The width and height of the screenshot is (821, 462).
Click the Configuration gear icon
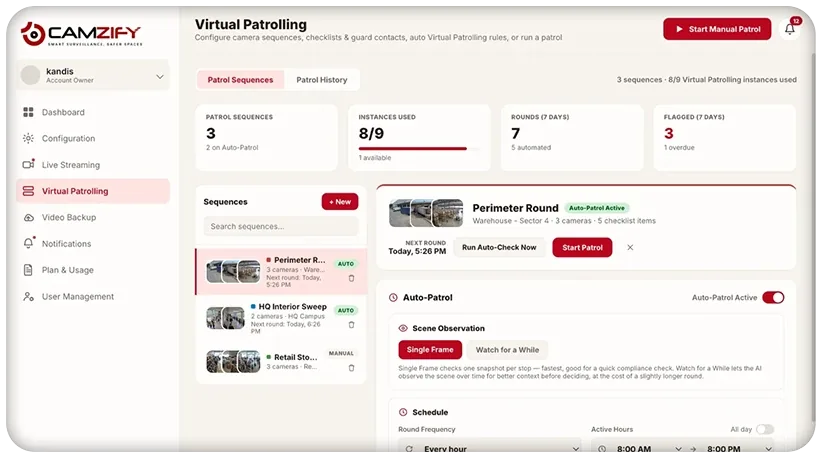tap(28, 138)
